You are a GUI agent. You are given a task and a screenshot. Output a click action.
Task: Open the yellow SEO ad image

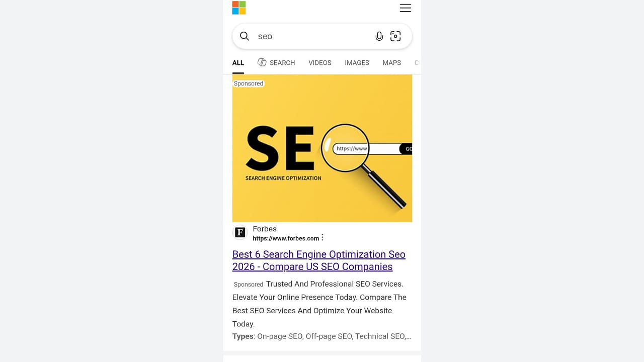tap(322, 148)
